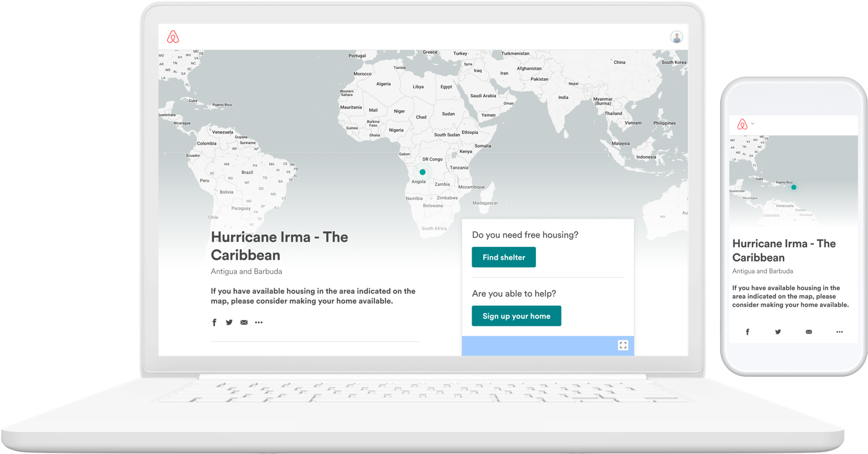Click the Bolivia label on the laptop map

pyautogui.click(x=226, y=192)
